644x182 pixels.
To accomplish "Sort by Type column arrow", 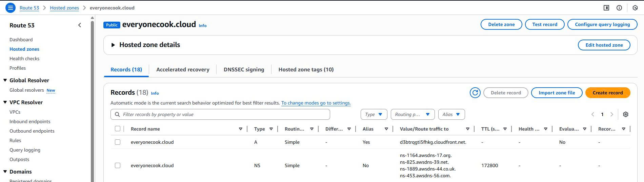I will pos(271,129).
